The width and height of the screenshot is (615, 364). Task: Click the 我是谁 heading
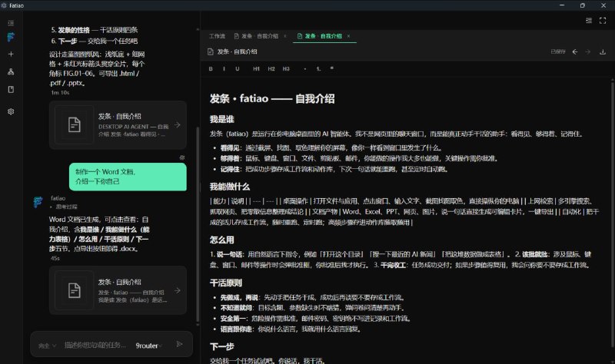[x=222, y=120]
